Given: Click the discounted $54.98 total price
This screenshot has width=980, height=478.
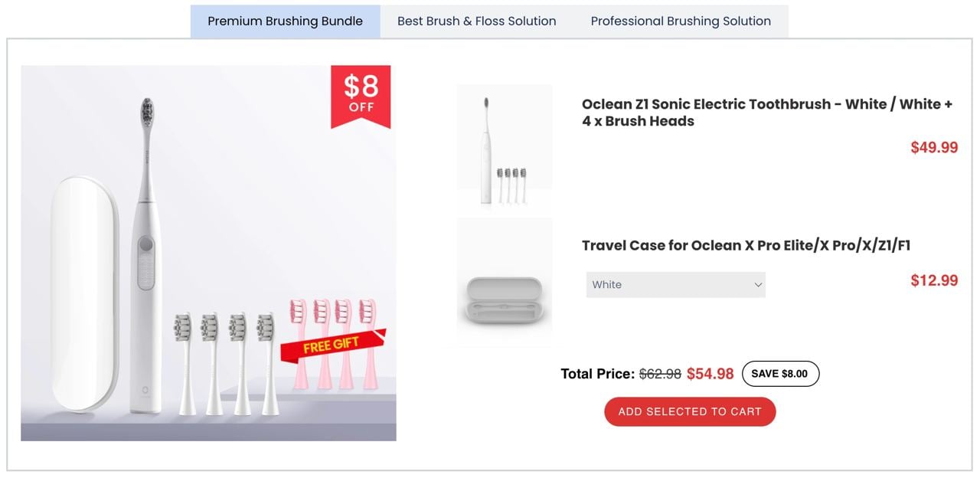Looking at the screenshot, I should (710, 374).
